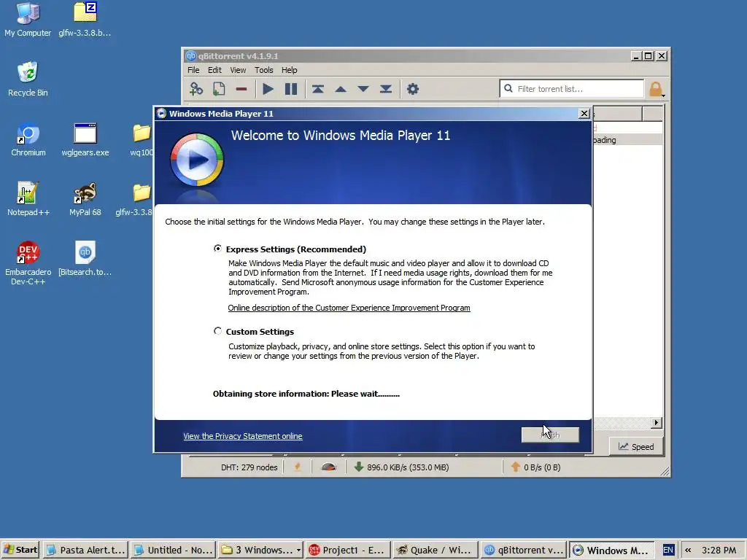
Task: Click the EN language indicator in tray
Action: point(668,550)
